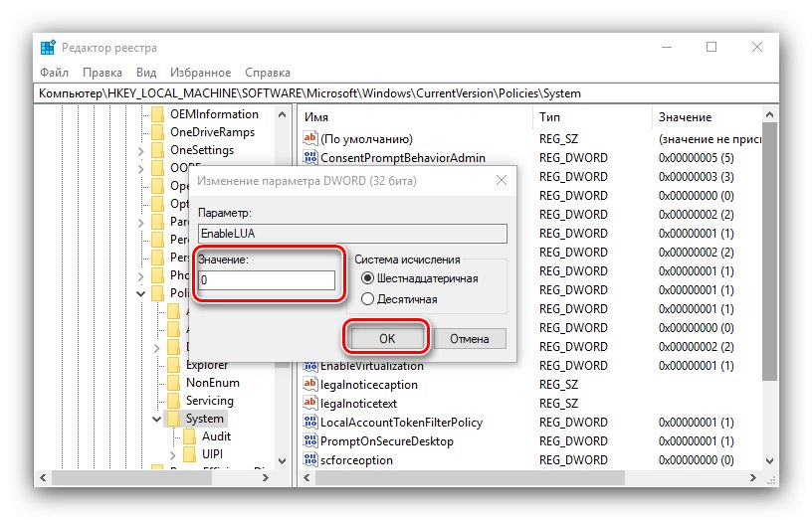Select Десятичная radio button
Image resolution: width=812 pixels, height=520 pixels.
point(367,299)
